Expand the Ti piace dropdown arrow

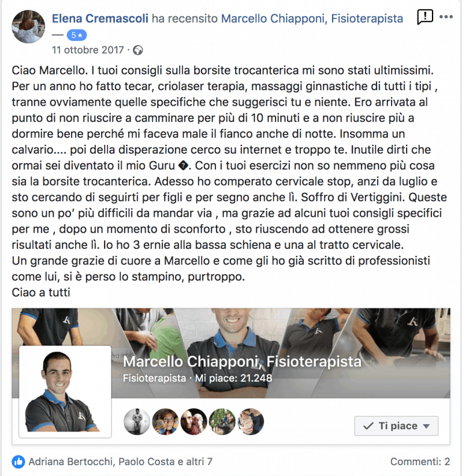click(426, 426)
